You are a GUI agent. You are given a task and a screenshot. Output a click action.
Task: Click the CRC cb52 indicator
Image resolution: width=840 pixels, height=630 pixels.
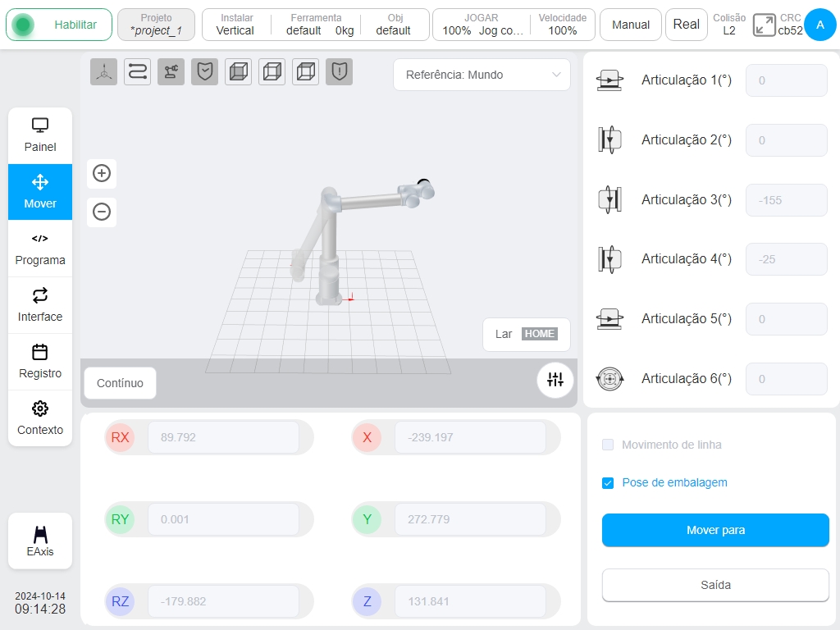790,25
